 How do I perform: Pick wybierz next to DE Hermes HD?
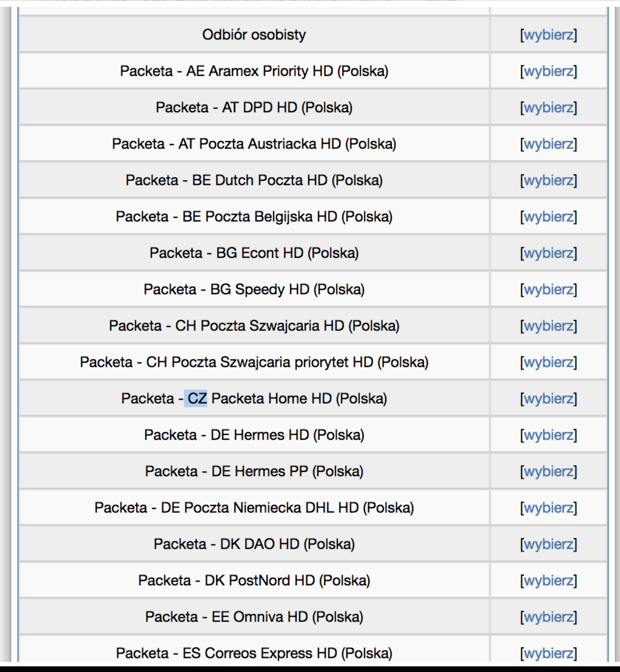coord(549,435)
